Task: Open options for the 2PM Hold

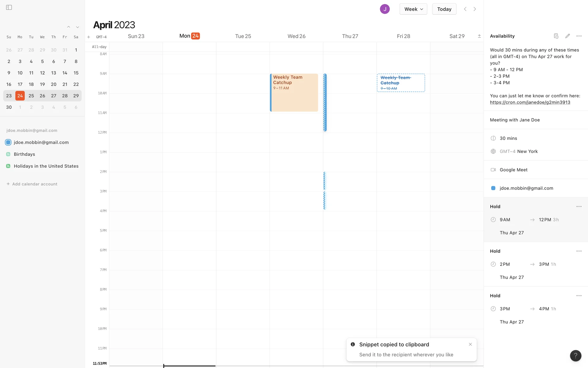Action: tap(579, 251)
